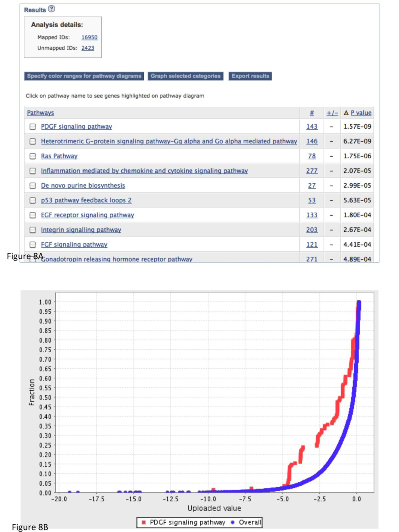The width and height of the screenshot is (399, 532).
Task: Open the p53 pathway feedback loops 2 link
Action: click(86, 200)
